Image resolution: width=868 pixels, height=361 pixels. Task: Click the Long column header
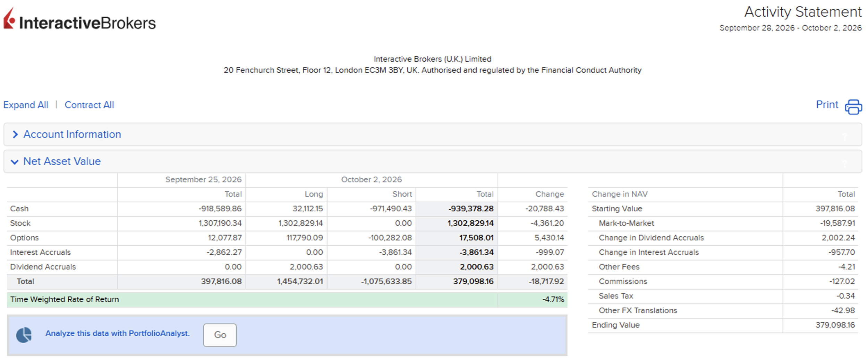(x=314, y=194)
